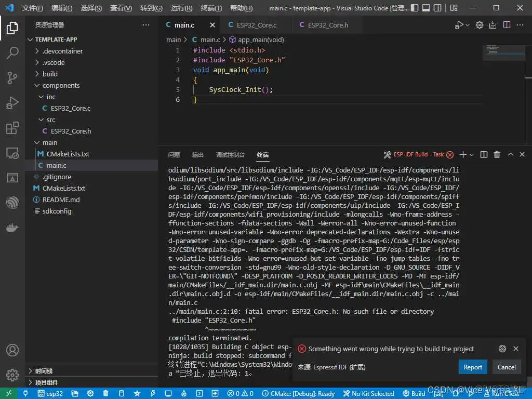Image resolution: width=532 pixels, height=399 pixels.
Task: Open terminal launch profile dropdown
Action: click(x=471, y=154)
